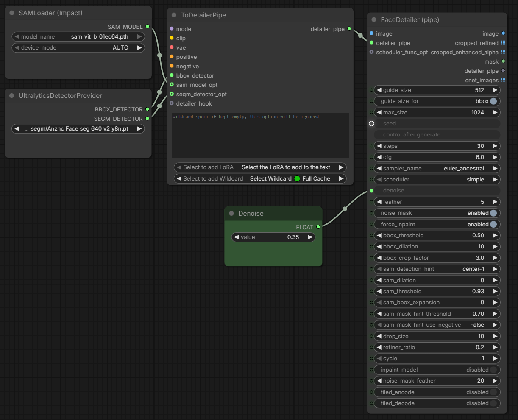Toggle force_inpaint enabled switch
Screen dimensions: 518x420
pos(493,225)
